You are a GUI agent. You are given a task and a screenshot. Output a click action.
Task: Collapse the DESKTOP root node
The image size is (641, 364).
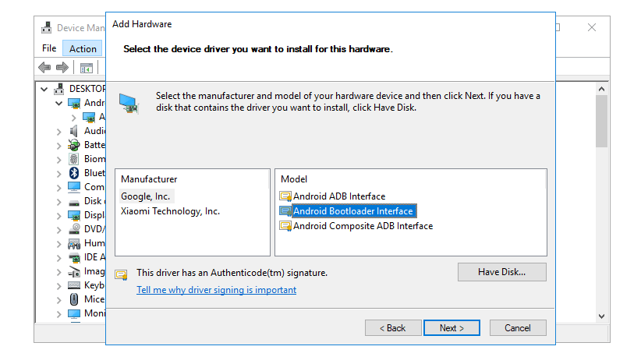pyautogui.click(x=44, y=89)
